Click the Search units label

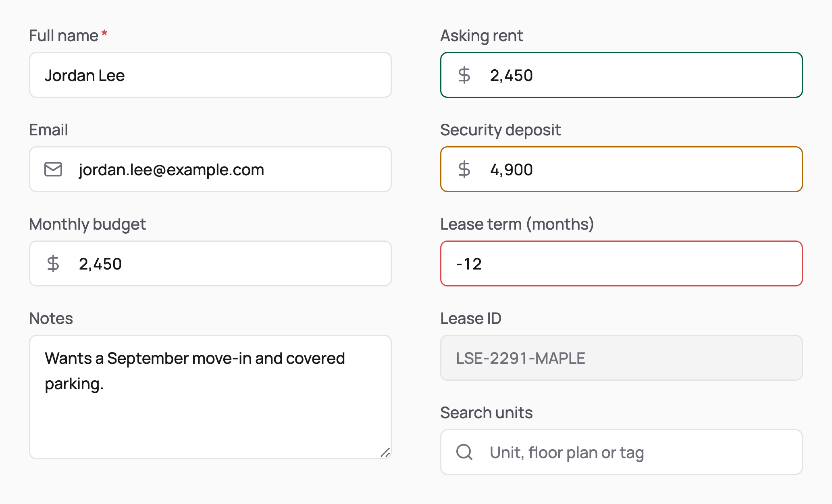tap(487, 413)
